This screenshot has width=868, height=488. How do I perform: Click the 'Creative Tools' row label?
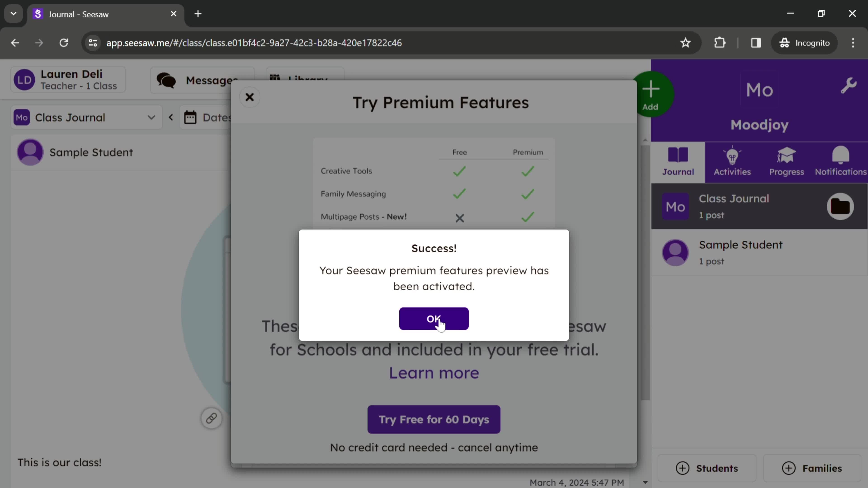pyautogui.click(x=346, y=171)
